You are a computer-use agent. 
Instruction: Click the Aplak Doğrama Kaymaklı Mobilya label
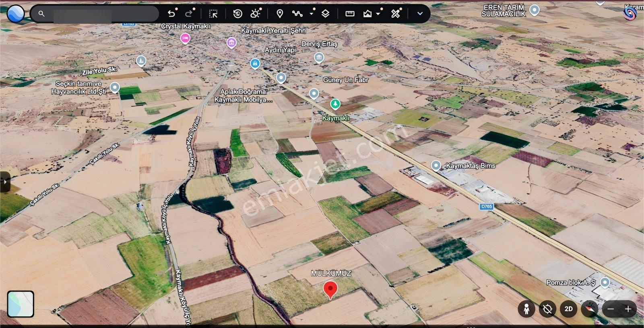pos(244,95)
